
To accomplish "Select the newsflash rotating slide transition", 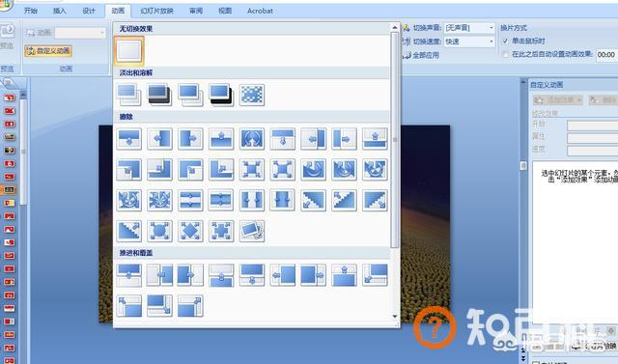I will click(x=252, y=231).
